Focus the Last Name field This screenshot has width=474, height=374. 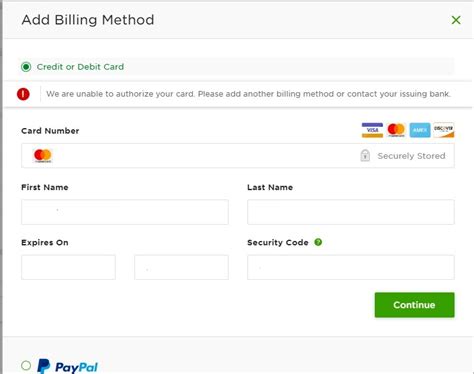pos(351,212)
